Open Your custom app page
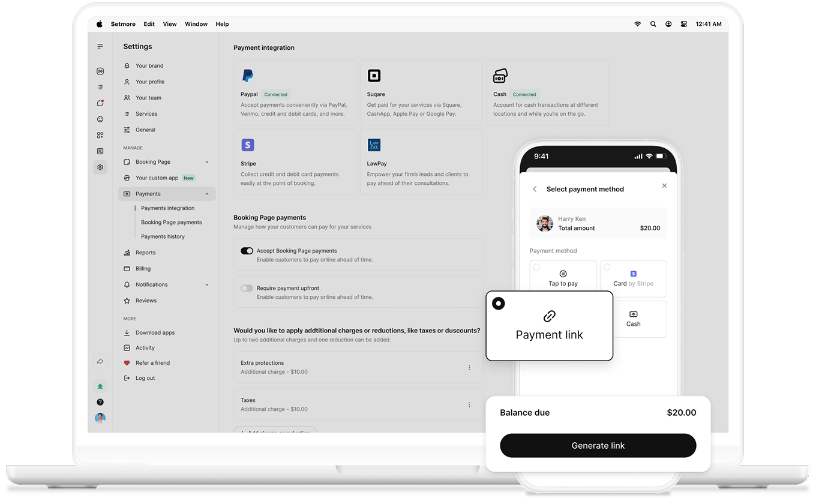816x504 pixels. coord(157,178)
